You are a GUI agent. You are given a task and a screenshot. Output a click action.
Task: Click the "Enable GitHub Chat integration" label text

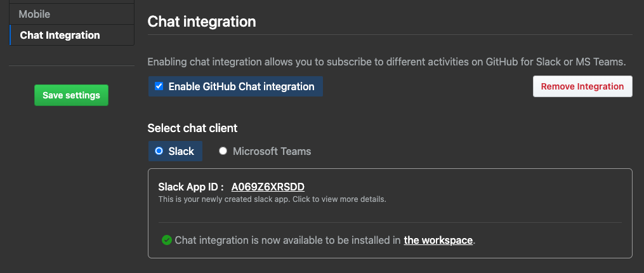241,86
